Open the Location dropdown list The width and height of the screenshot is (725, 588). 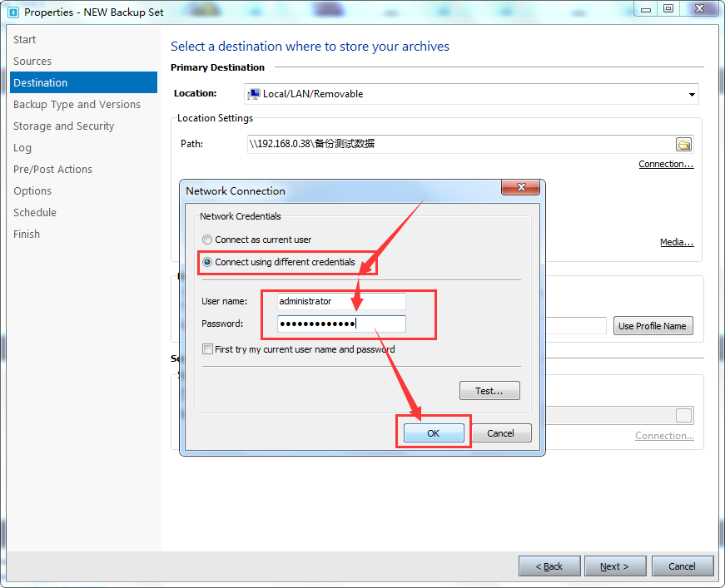(x=691, y=94)
